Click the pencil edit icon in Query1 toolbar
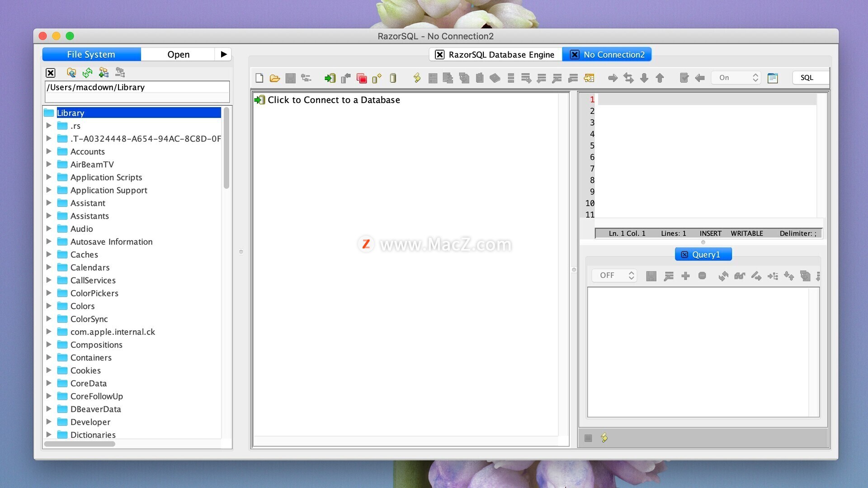 [756, 276]
